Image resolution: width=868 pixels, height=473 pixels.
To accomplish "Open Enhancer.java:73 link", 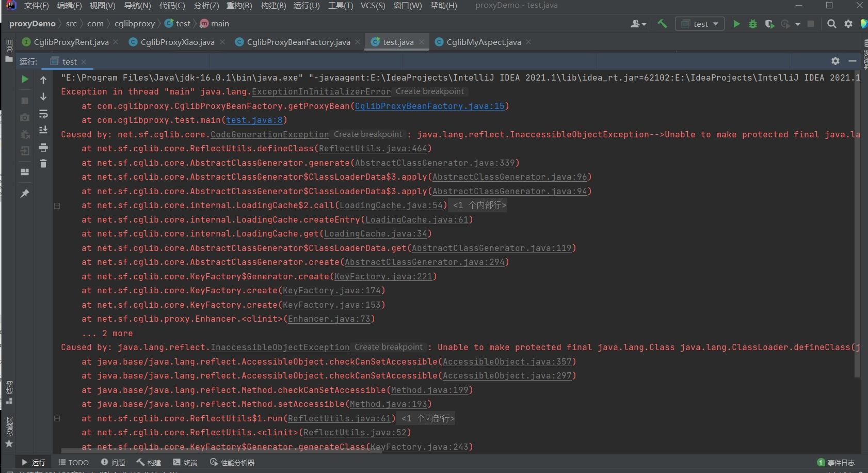I will point(329,319).
